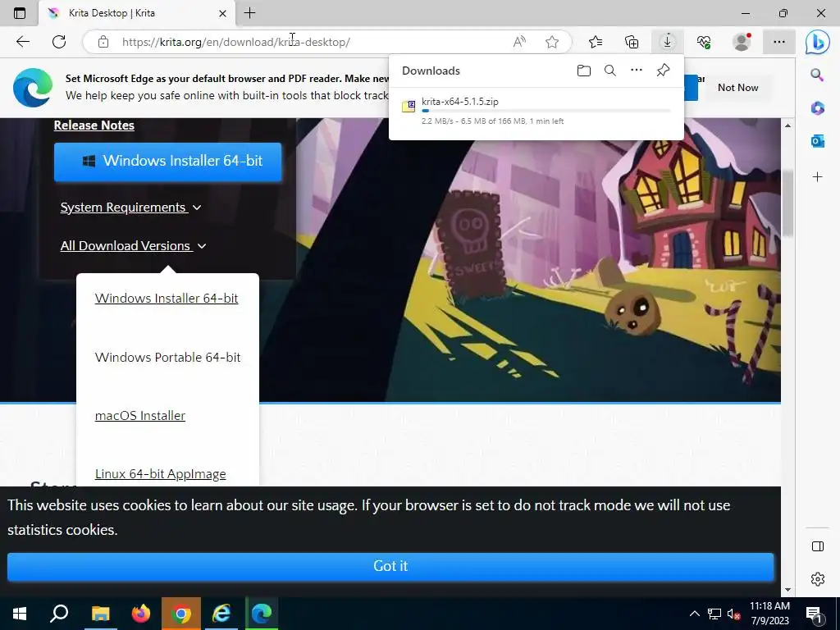Open the Release Notes link
Viewport: 840px width, 630px height.
(94, 125)
